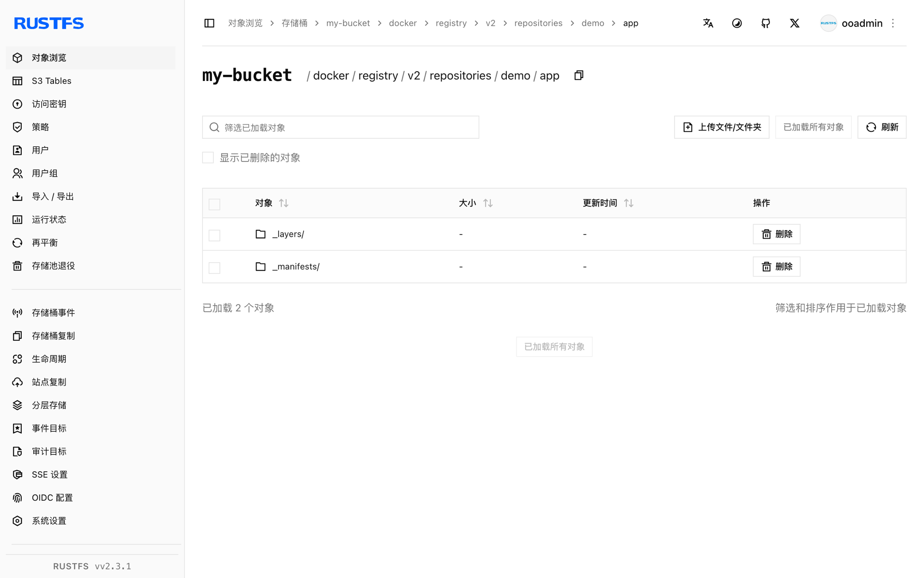Screen dimensions: 924x578
Task: Open the language translation switcher
Action: 708,23
